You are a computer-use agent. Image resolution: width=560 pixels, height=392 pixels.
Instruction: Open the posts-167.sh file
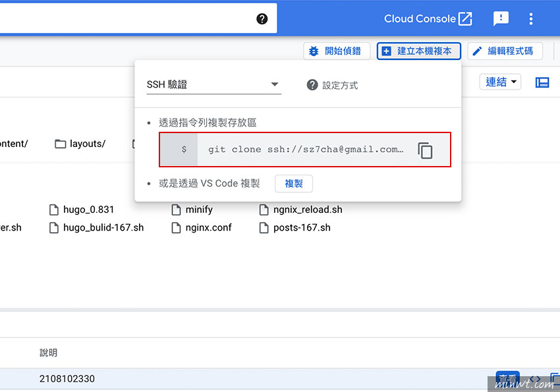[302, 227]
